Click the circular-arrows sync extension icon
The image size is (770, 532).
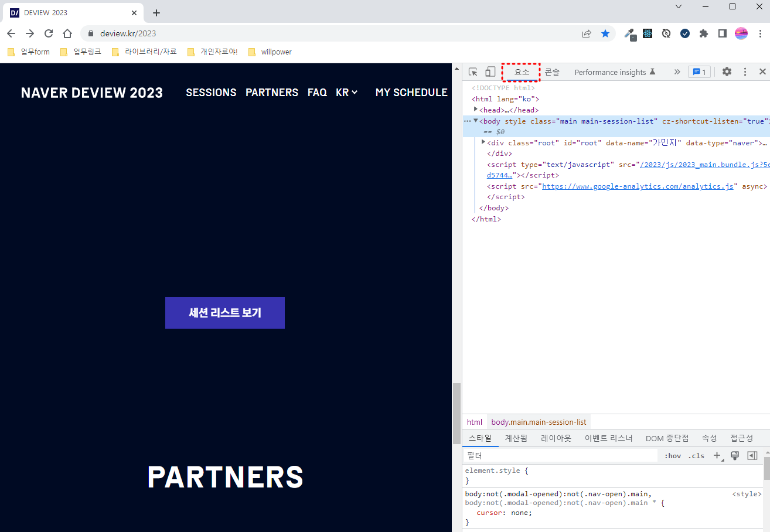[x=666, y=33]
